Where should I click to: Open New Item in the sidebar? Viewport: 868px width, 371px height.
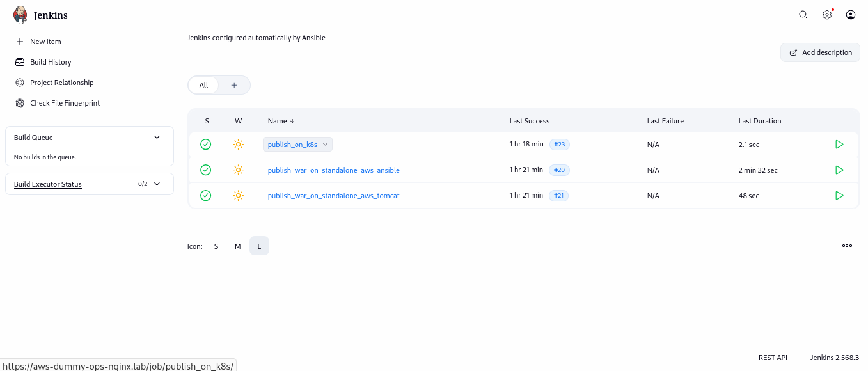point(45,42)
